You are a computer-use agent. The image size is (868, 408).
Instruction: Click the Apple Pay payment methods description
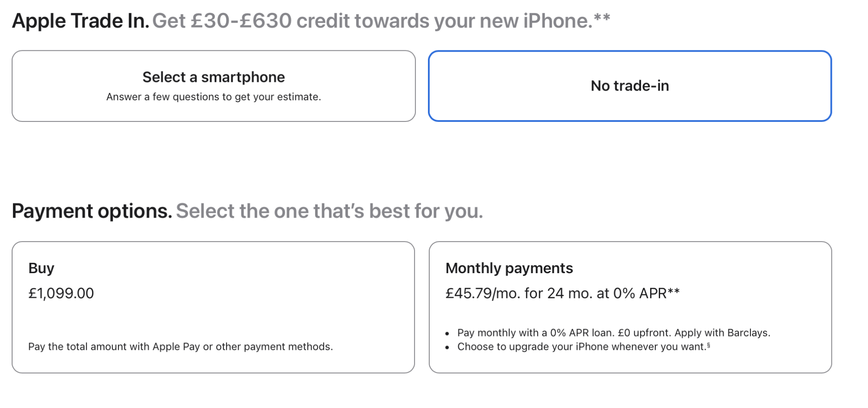coord(181,347)
